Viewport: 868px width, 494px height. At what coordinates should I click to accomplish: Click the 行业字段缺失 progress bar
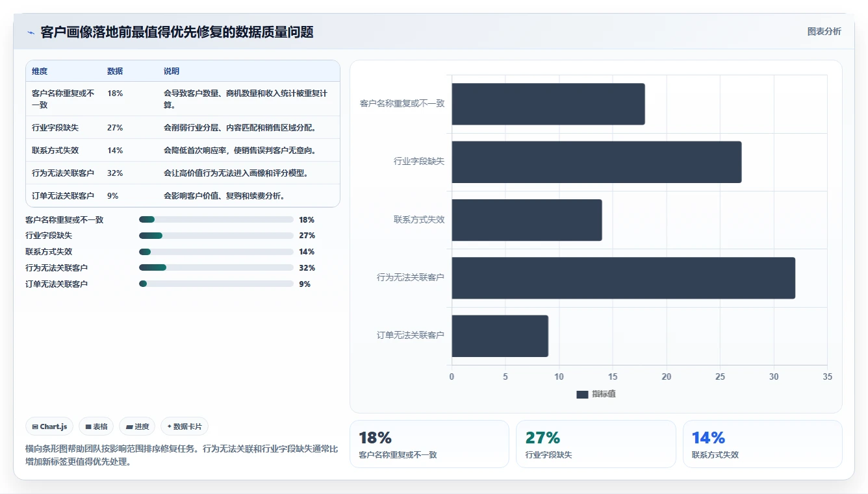tap(216, 236)
